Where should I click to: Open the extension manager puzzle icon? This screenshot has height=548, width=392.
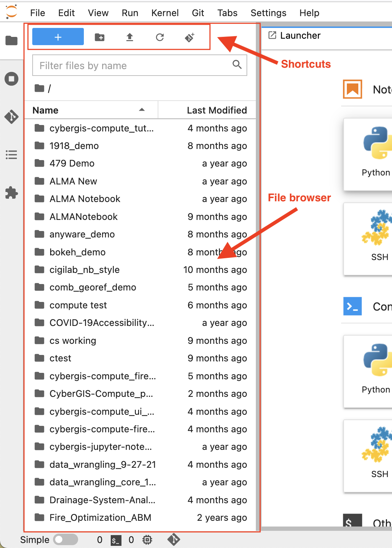click(11, 193)
